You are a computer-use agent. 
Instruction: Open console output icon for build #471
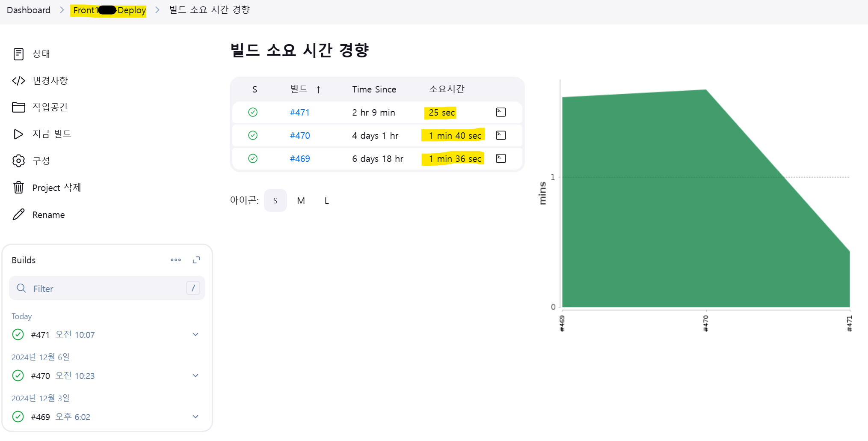coord(501,112)
